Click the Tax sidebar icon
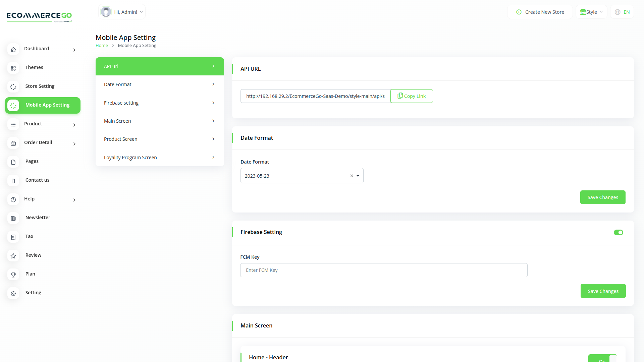644x362 pixels. (x=13, y=237)
